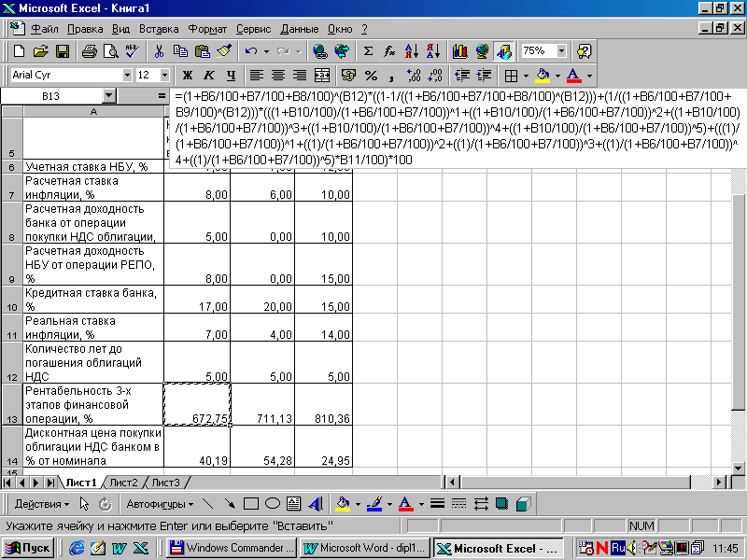747x560 pixels.
Task: Sort ascending with the A-Z icon
Action: [x=411, y=51]
